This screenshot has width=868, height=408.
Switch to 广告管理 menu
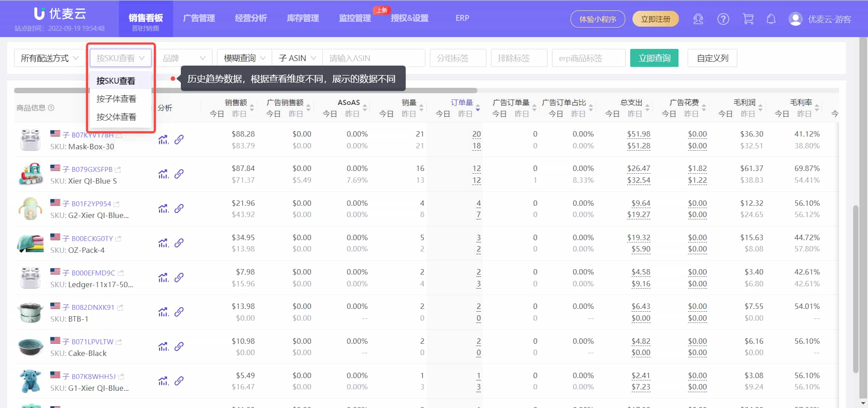click(x=199, y=19)
